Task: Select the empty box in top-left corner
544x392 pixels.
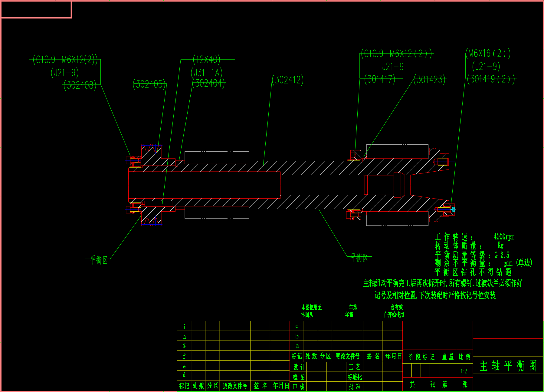Action: pyautogui.click(x=36, y=10)
